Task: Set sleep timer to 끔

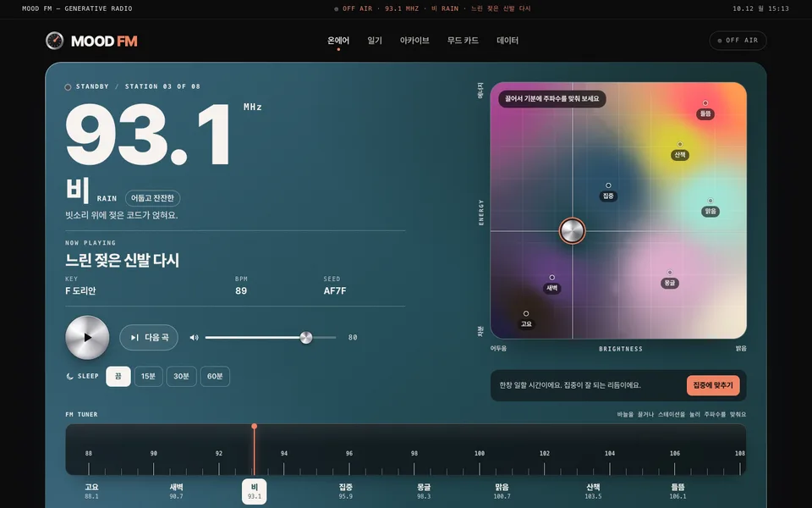Action: tap(118, 376)
